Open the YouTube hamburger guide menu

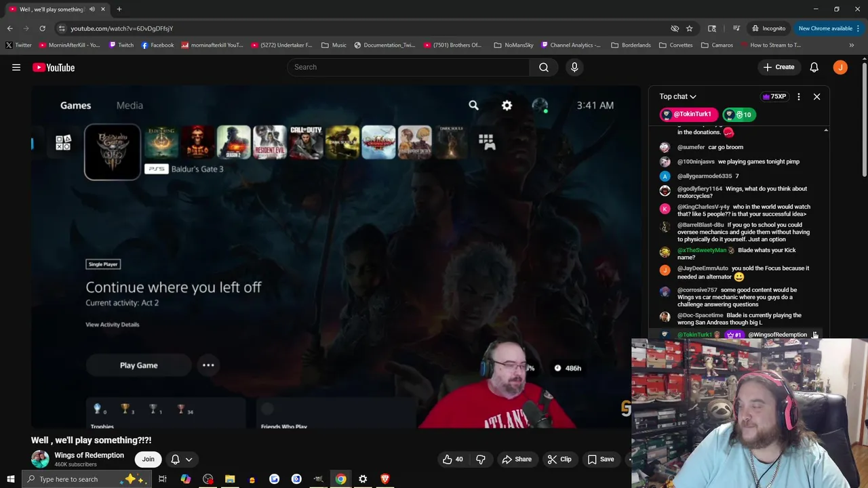(16, 67)
